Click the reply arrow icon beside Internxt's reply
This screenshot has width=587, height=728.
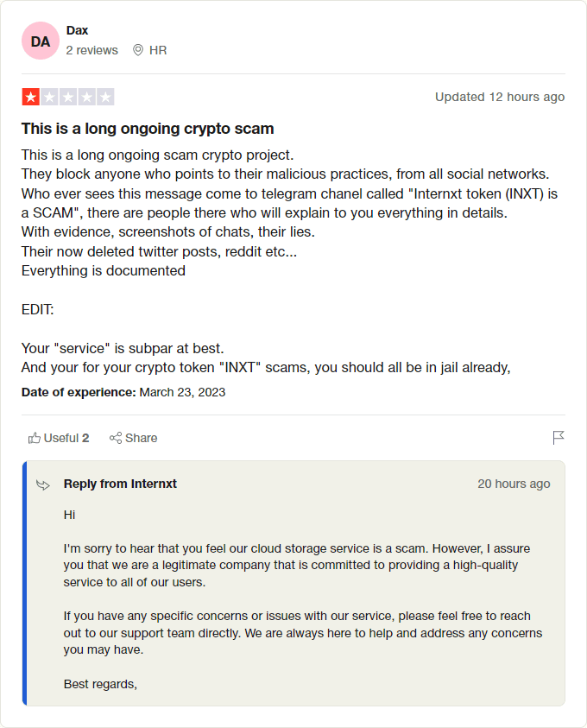43,484
